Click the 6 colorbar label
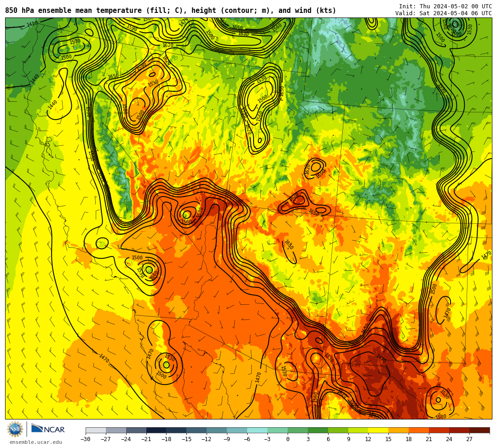The height and width of the screenshot is (448, 497). click(x=328, y=439)
